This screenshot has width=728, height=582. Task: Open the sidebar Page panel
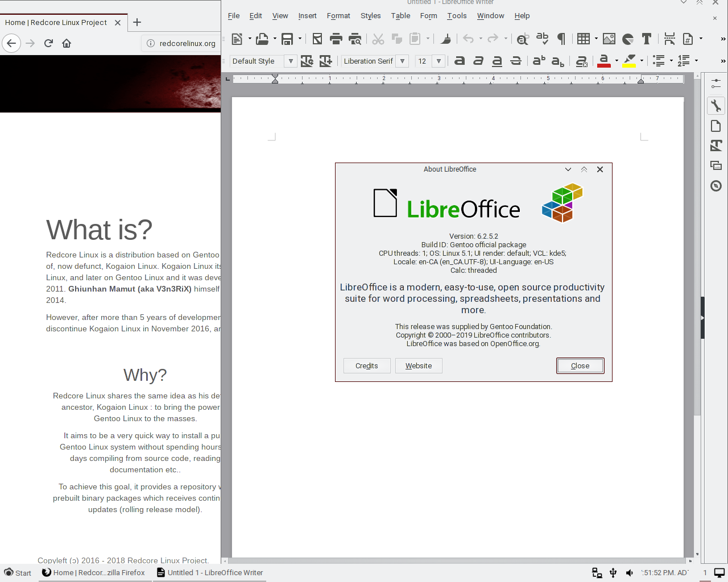[716, 126]
